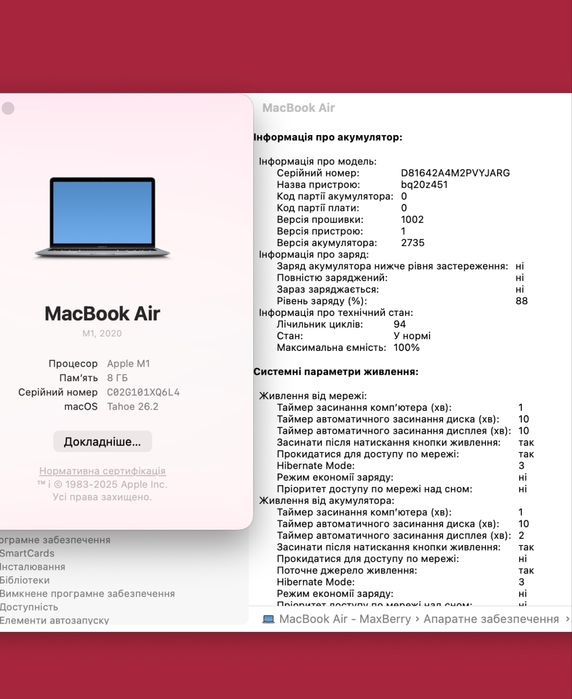The height and width of the screenshot is (699, 572).
Task: Click the Поточне джерело живлення row
Action: pos(406,570)
